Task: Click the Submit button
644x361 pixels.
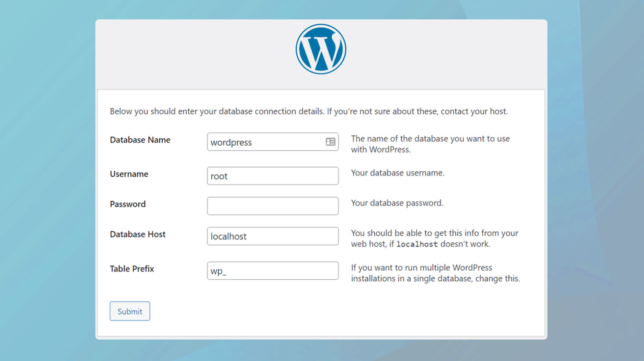Action: [x=130, y=311]
